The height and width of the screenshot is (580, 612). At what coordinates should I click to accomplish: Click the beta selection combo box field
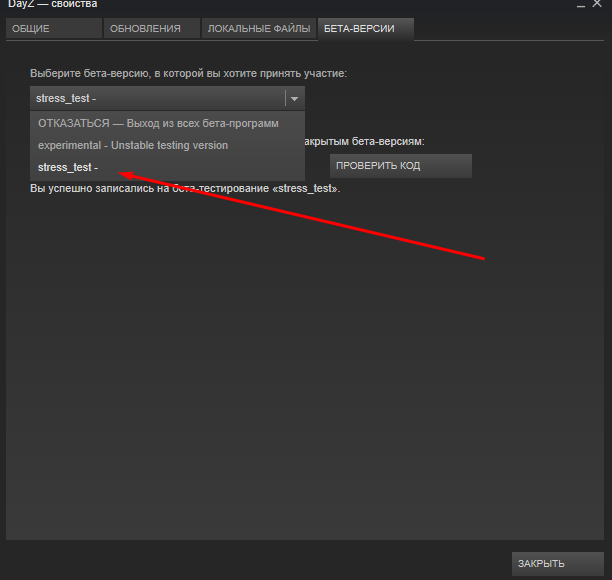pyautogui.click(x=167, y=98)
